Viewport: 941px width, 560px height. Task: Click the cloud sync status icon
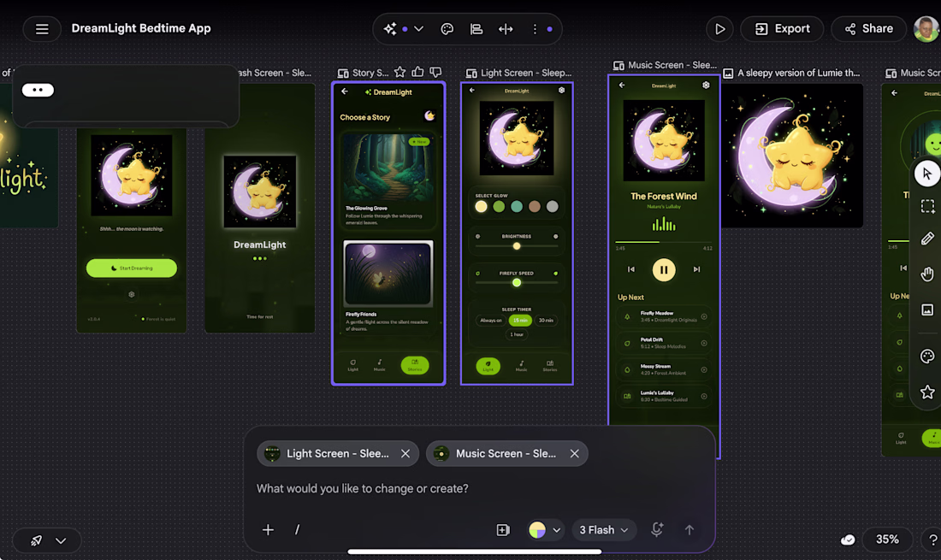(848, 539)
